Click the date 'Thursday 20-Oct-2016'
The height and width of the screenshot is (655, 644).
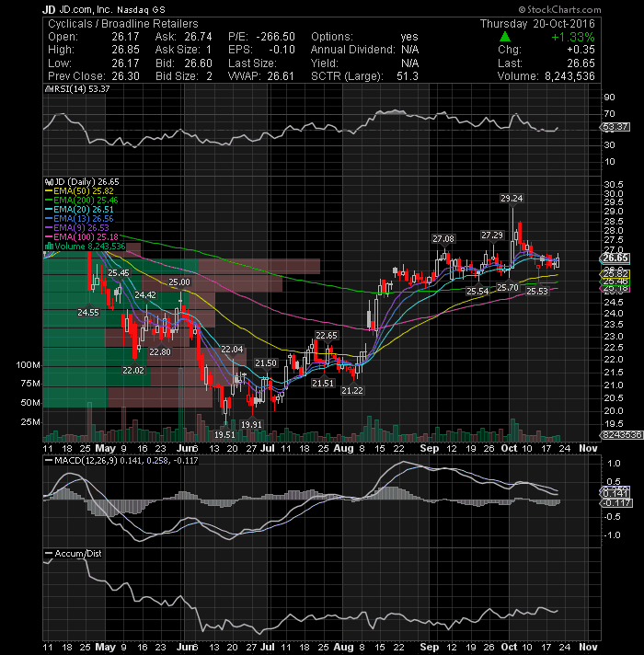click(x=537, y=24)
